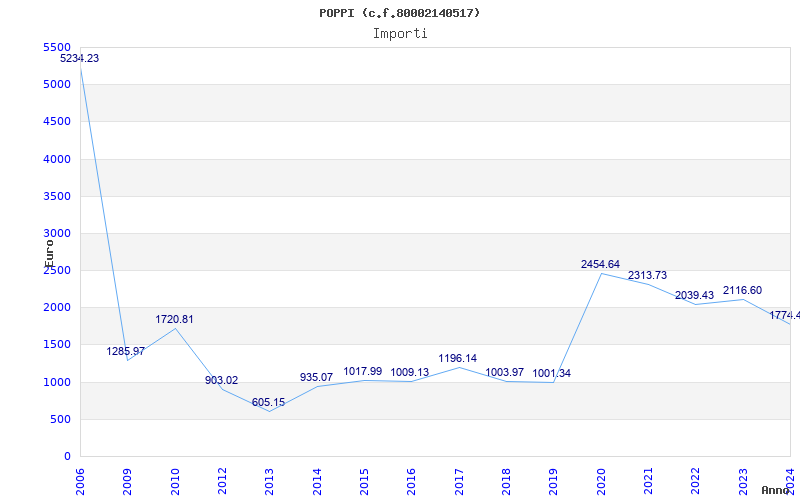Click the data label 1720.81

(x=174, y=319)
